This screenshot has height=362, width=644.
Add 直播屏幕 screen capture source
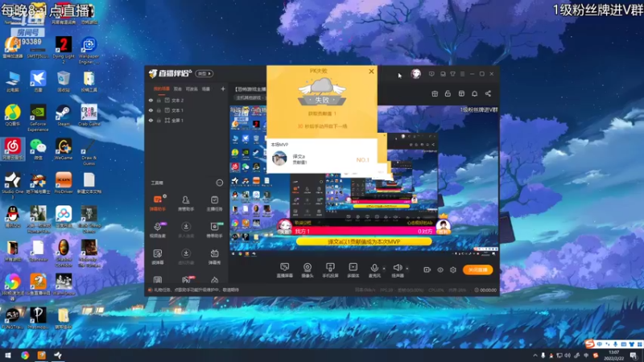tap(284, 270)
